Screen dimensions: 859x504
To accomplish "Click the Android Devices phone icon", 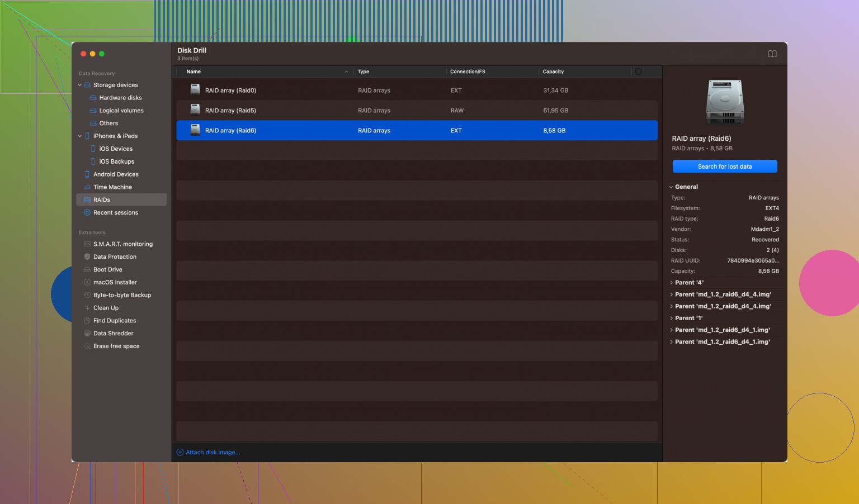I will click(87, 174).
